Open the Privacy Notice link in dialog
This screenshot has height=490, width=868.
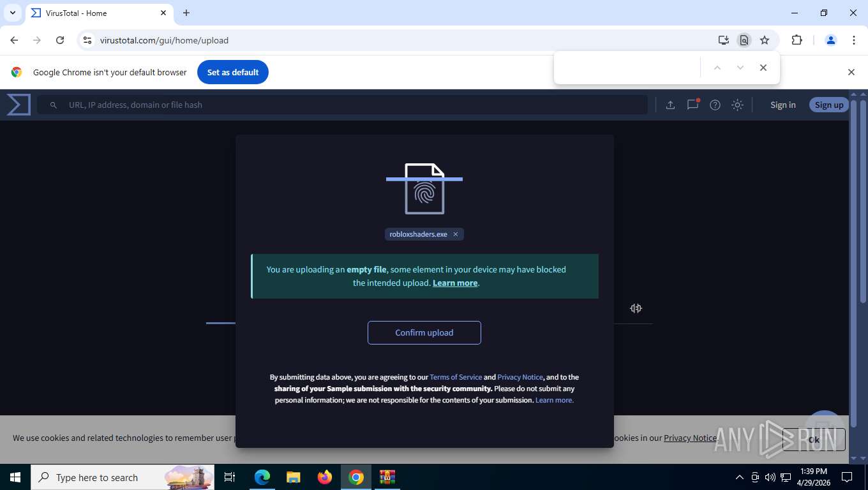520,377
